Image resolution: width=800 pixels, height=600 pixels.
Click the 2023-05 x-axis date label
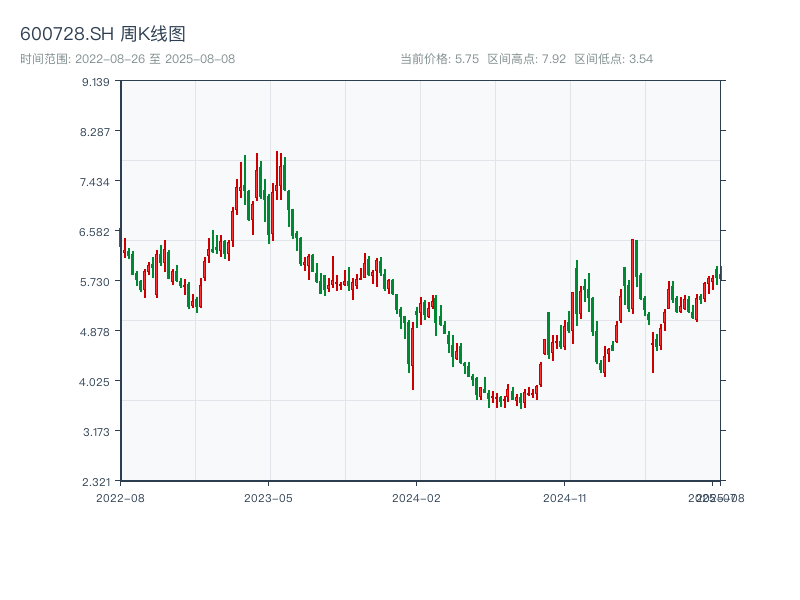point(268,497)
